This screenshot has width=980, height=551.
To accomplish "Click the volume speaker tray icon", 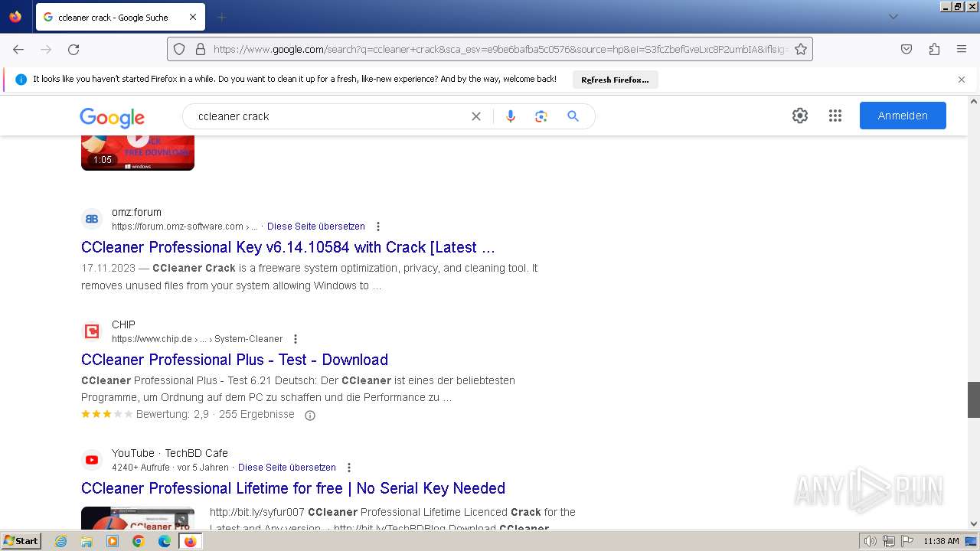I will pos(871,541).
